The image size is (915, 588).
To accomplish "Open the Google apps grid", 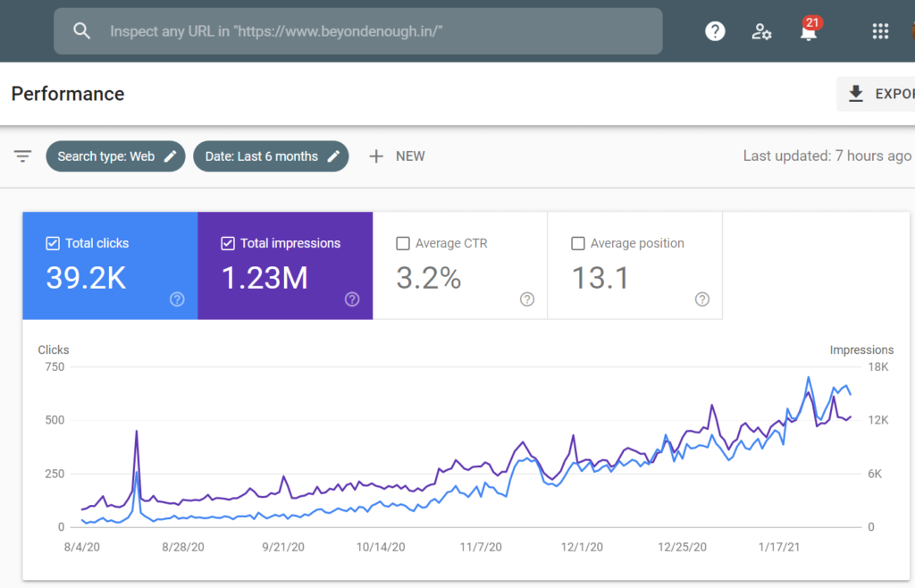I will pyautogui.click(x=880, y=31).
